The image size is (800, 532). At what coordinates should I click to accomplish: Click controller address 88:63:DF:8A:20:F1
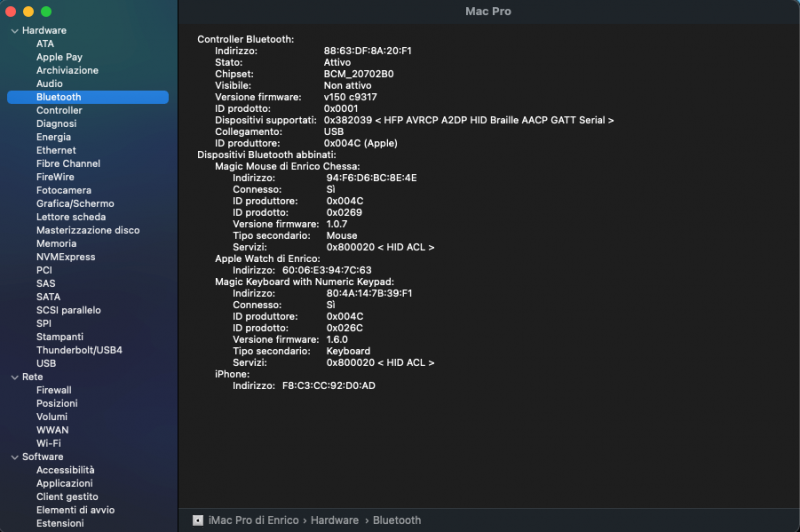point(367,50)
